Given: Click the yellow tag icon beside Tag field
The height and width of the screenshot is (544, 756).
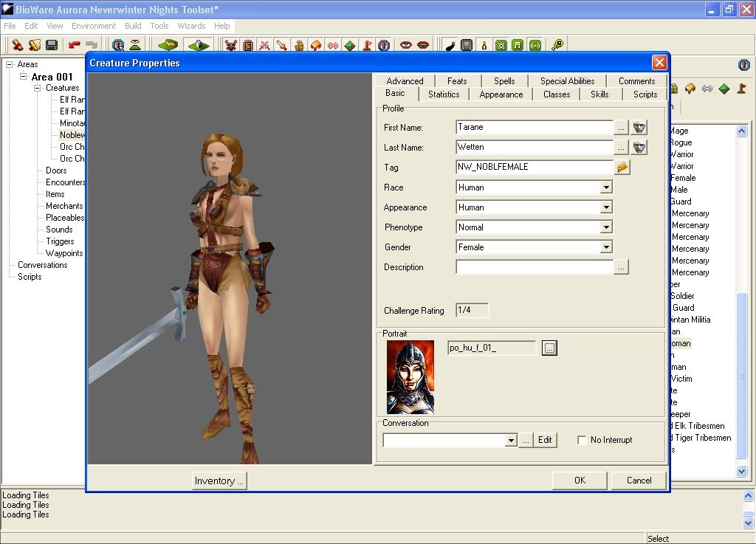Looking at the screenshot, I should click(622, 168).
